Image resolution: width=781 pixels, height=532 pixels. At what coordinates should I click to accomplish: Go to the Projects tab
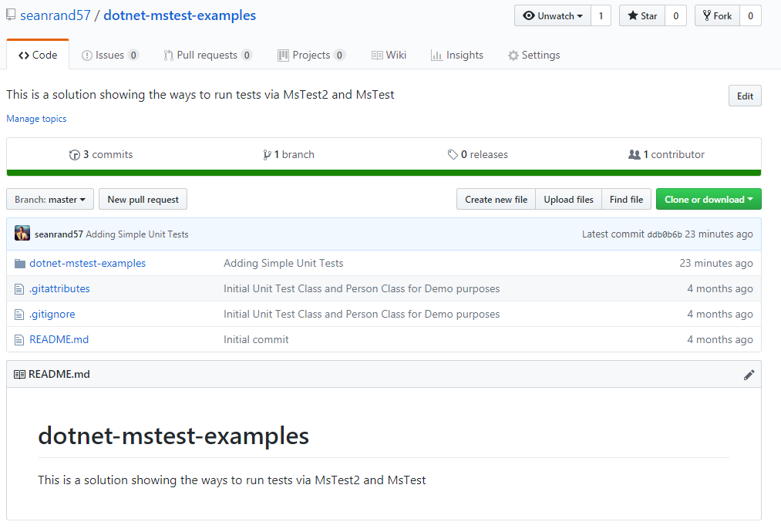[x=311, y=55]
